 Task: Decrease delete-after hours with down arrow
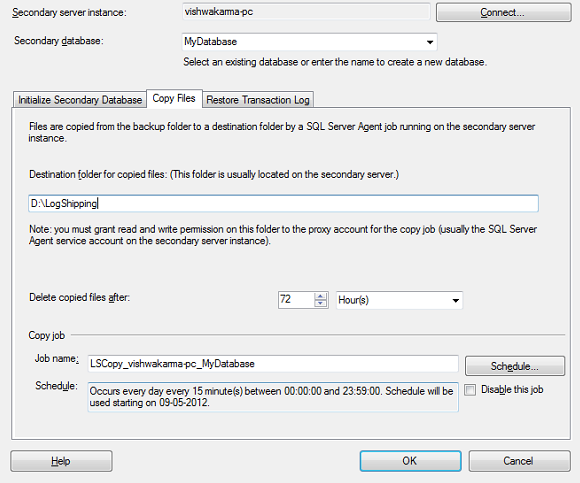click(320, 304)
